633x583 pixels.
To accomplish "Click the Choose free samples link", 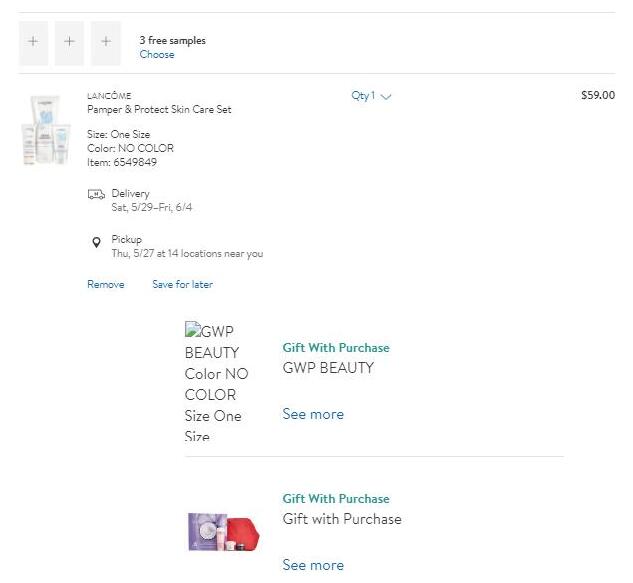I will pos(157,55).
